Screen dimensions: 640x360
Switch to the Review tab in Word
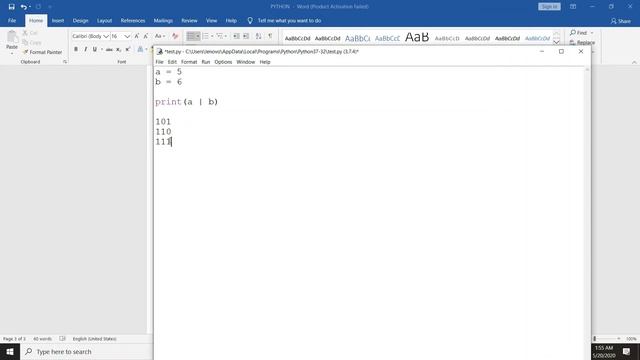click(189, 20)
